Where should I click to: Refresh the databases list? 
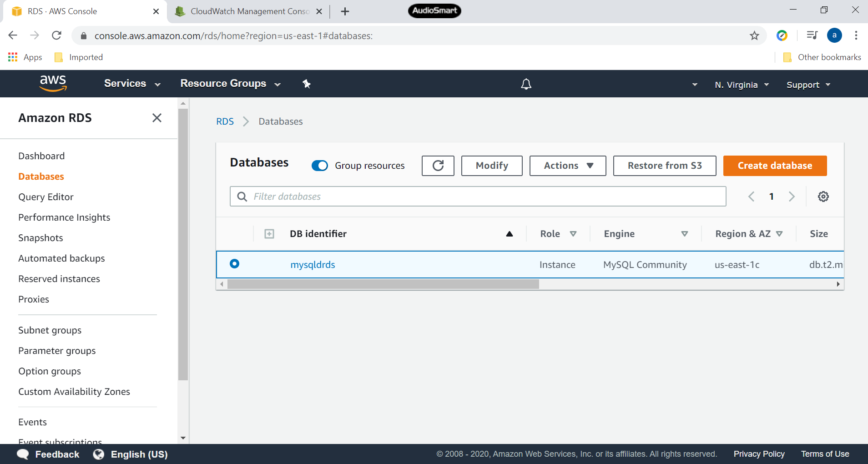pos(438,166)
